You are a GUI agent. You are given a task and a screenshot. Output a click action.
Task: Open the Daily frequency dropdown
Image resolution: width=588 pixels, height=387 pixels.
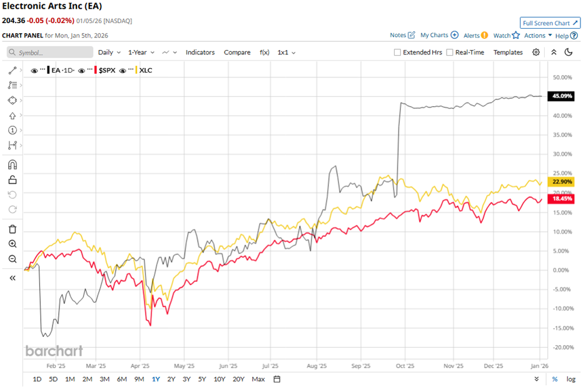109,53
